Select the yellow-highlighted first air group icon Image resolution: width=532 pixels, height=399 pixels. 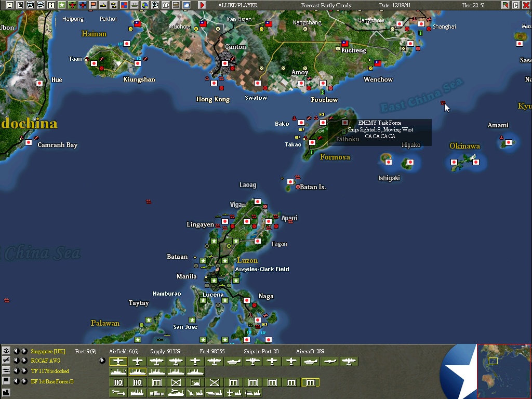[118, 362]
